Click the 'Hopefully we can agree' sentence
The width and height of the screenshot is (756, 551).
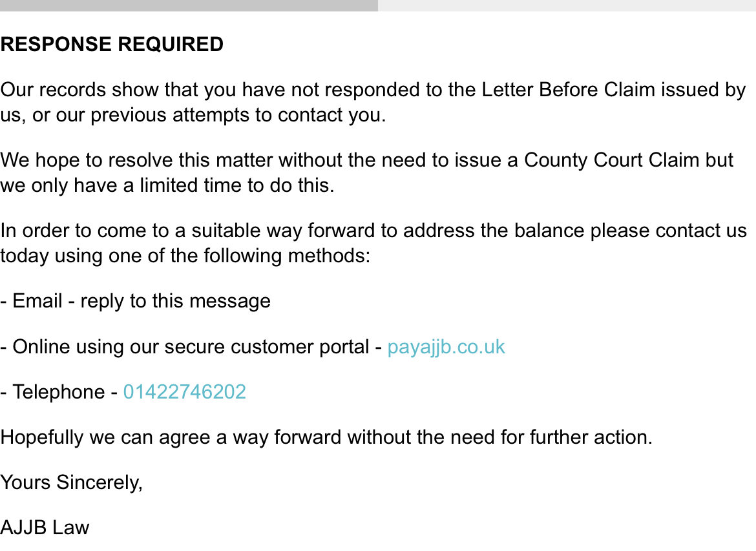[326, 437]
